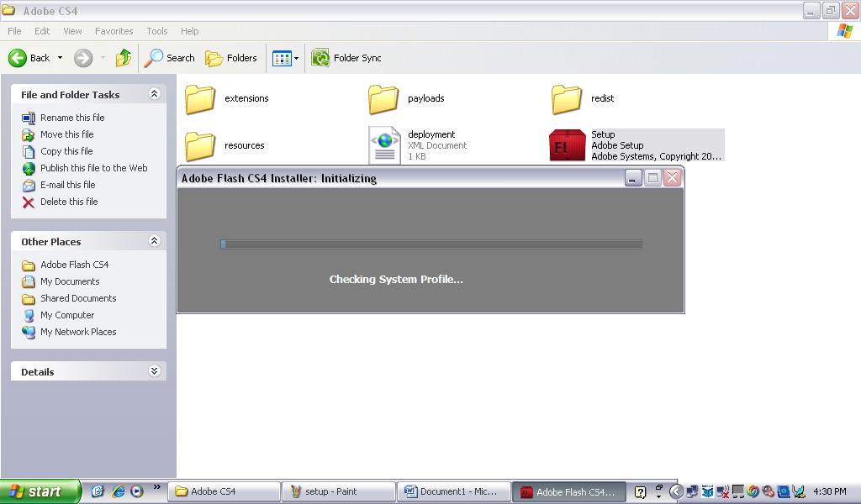
Task: Click the Rename this file task
Action: click(x=71, y=118)
